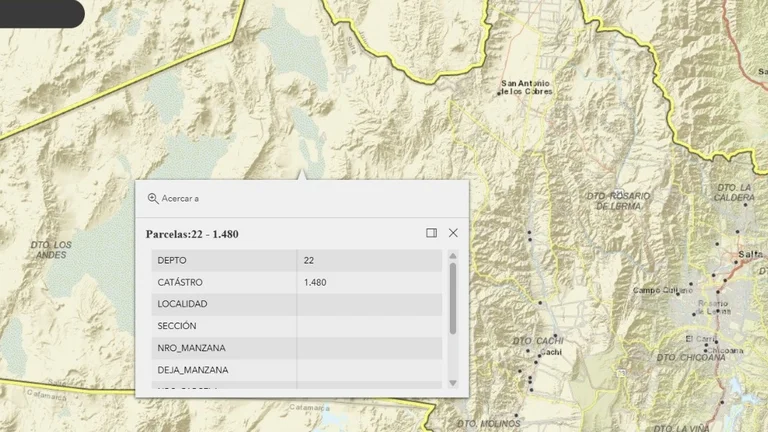Click the NRO_MANZANA attribute row
This screenshot has width=768, height=432.
click(297, 348)
